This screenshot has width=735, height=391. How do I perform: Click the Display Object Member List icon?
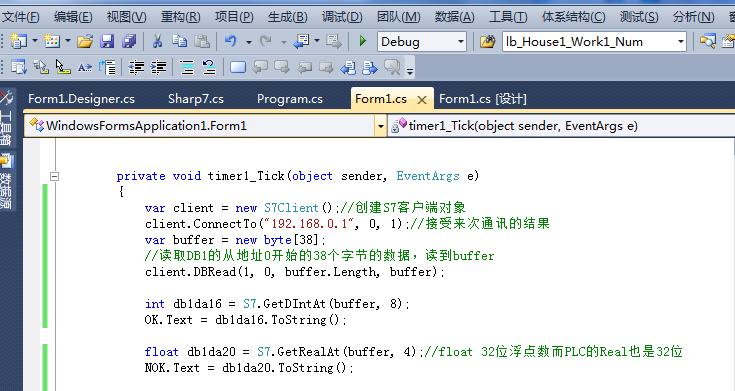click(19, 67)
